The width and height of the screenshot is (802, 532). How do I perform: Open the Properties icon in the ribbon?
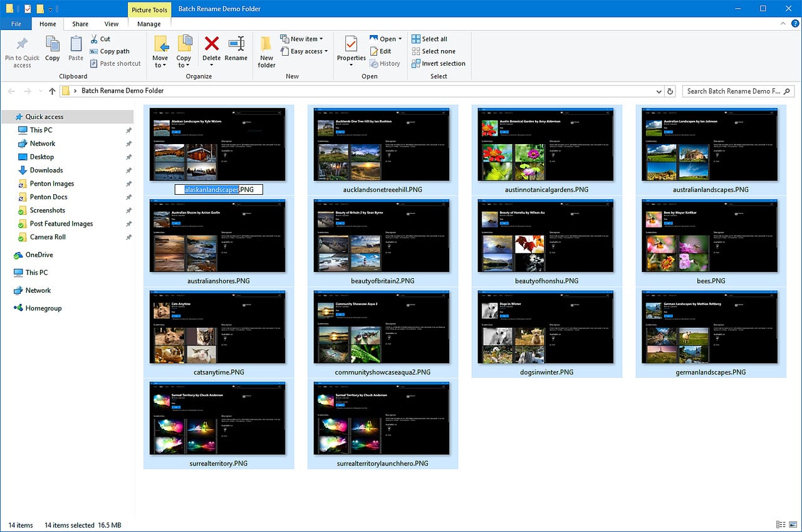pos(351,50)
